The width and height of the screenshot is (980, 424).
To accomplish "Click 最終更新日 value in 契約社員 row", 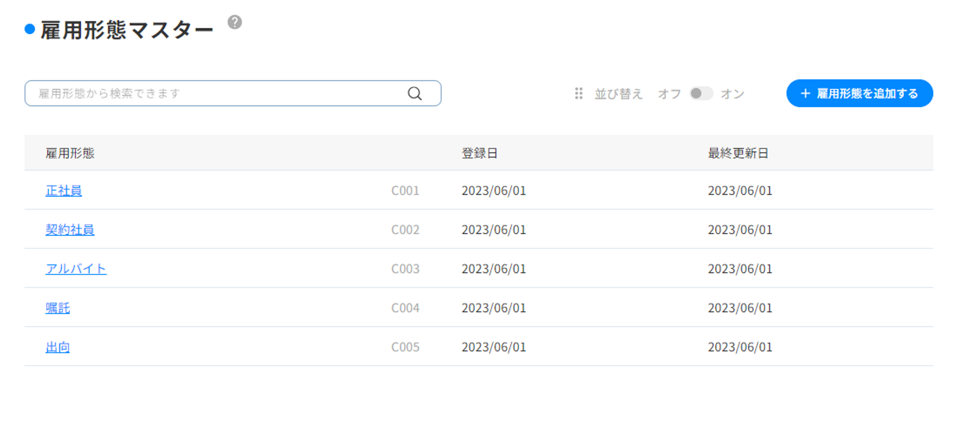I will click(740, 230).
